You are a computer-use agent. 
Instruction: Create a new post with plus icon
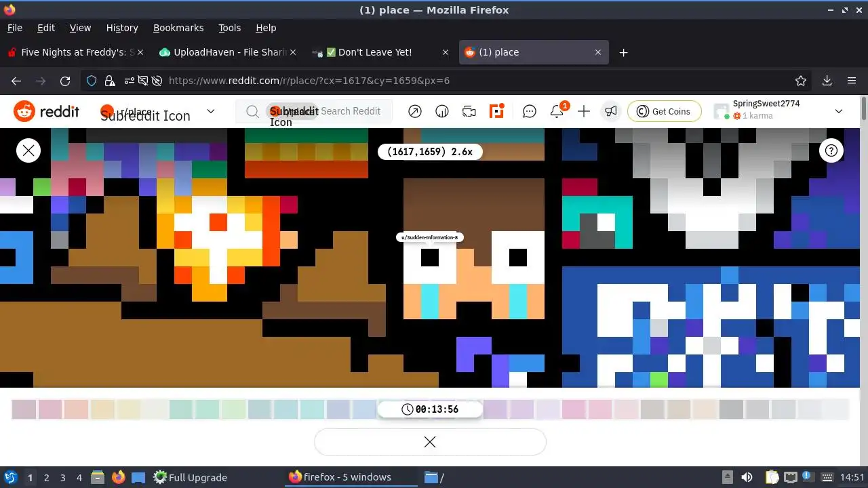point(584,111)
